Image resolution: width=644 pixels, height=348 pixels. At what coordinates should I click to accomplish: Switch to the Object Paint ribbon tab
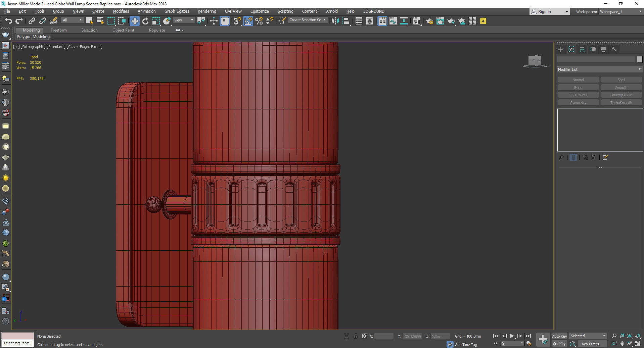tap(123, 30)
